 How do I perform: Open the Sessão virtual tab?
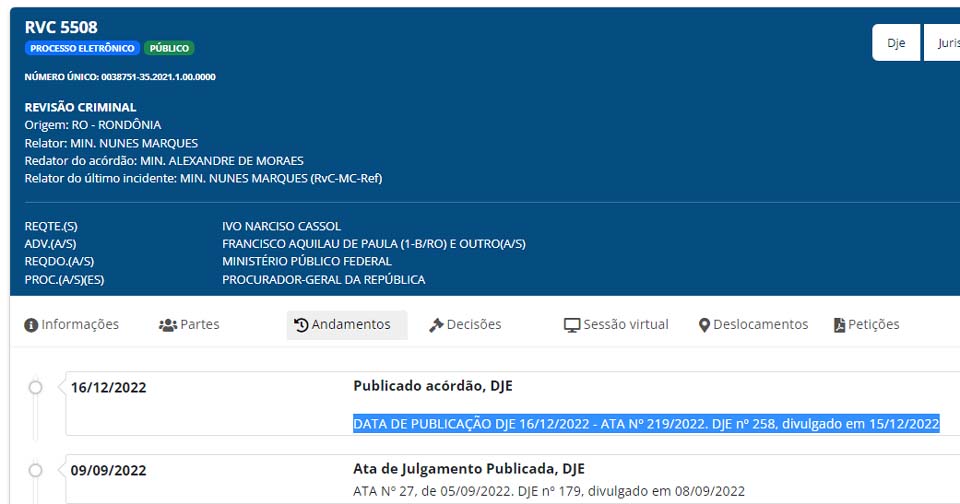[626, 324]
